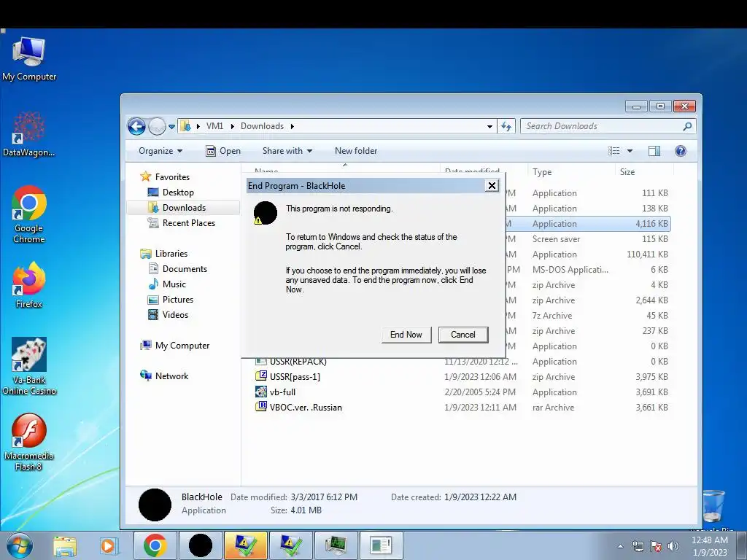Image resolution: width=747 pixels, height=560 pixels.
Task: Open Explorer help question mark icon
Action: (x=681, y=151)
